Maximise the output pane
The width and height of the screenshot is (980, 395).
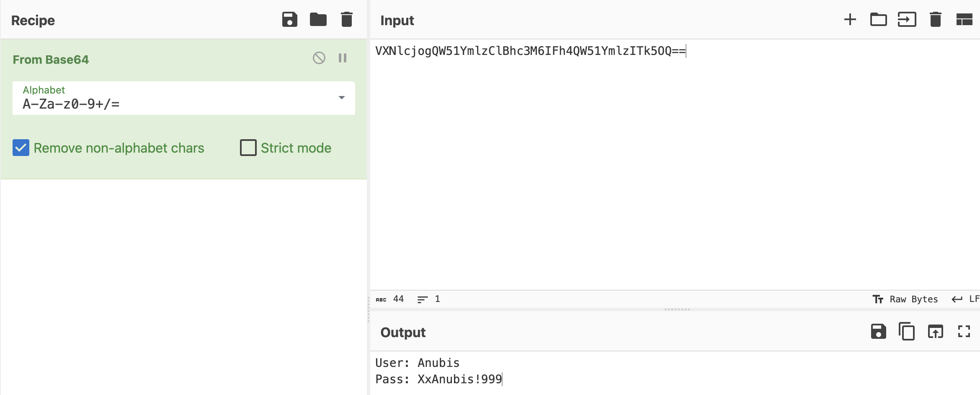[964, 332]
